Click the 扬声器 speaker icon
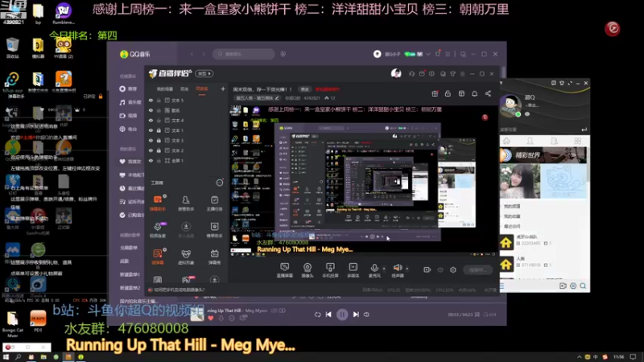 (397, 268)
